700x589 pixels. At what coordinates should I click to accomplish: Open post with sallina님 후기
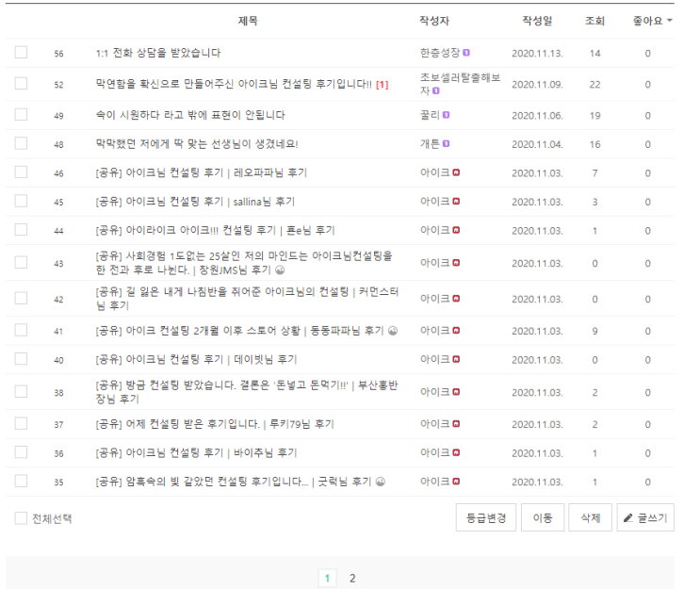pos(195,202)
